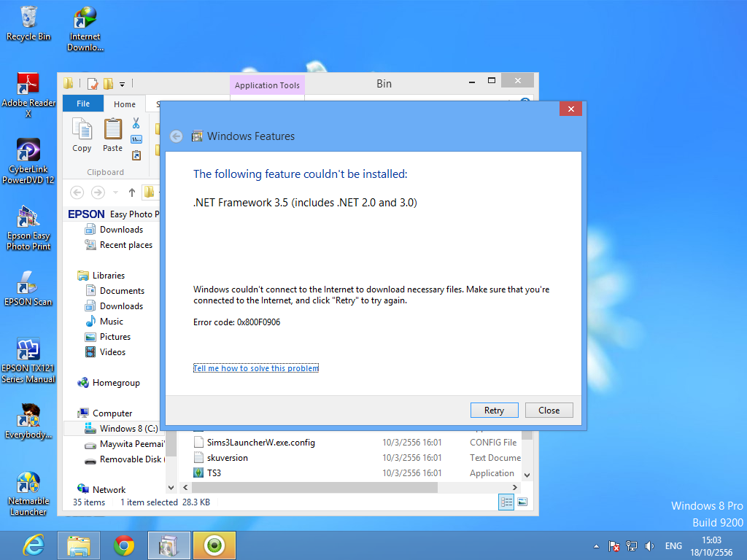Viewport: 747px width, 560px height.
Task: Switch to details view in status bar
Action: [506, 502]
